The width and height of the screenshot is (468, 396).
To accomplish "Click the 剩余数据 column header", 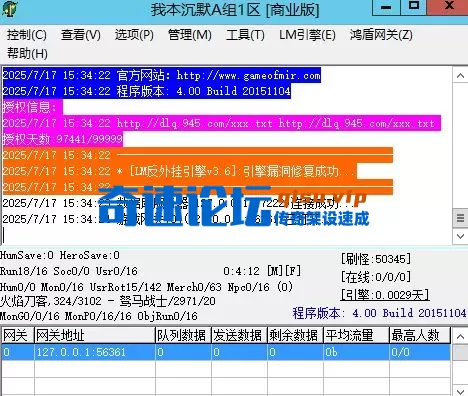I will (295, 335).
